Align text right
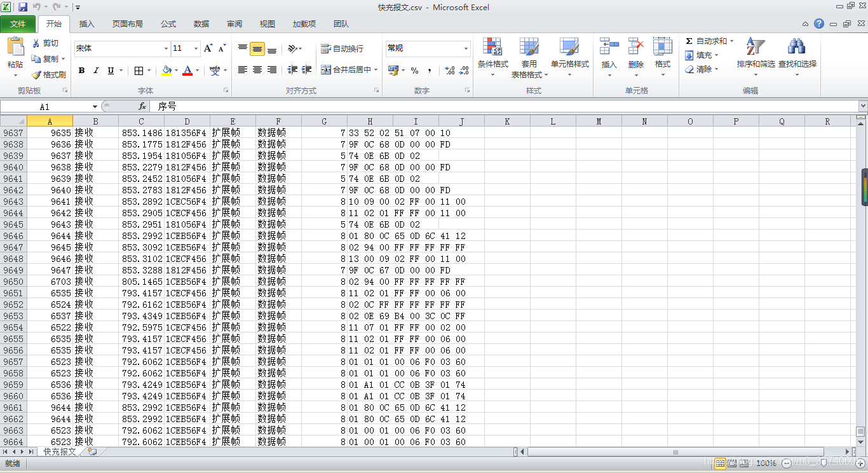This screenshot has height=473, width=868. pyautogui.click(x=272, y=70)
